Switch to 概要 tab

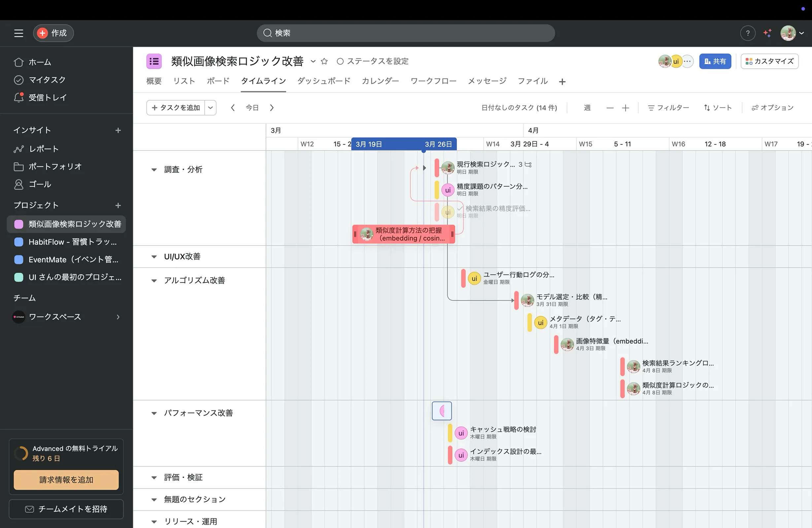(154, 81)
